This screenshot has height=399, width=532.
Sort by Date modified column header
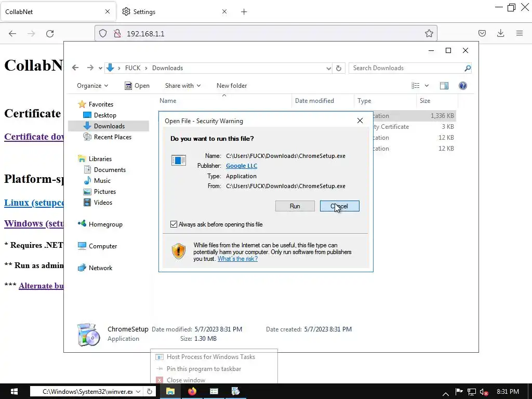(323, 101)
